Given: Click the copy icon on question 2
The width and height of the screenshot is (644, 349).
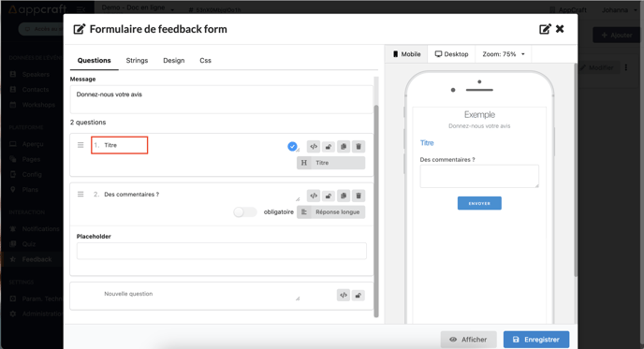Looking at the screenshot, I should tap(344, 196).
